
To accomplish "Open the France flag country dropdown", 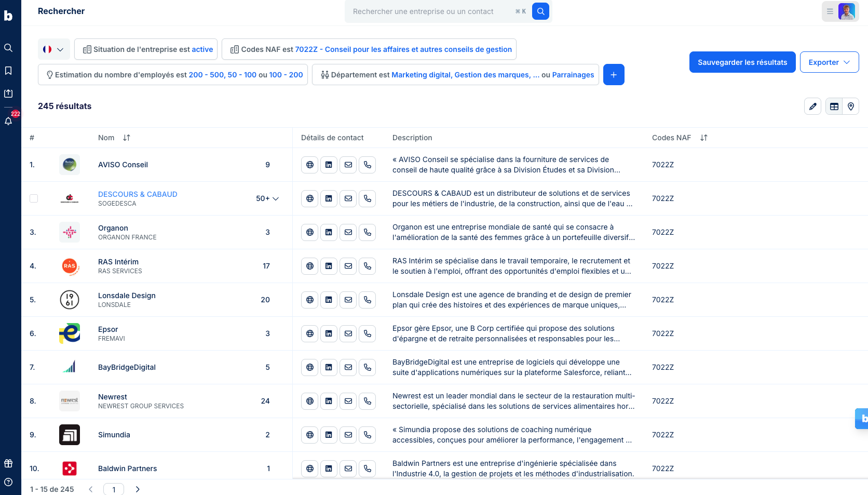I will point(54,49).
